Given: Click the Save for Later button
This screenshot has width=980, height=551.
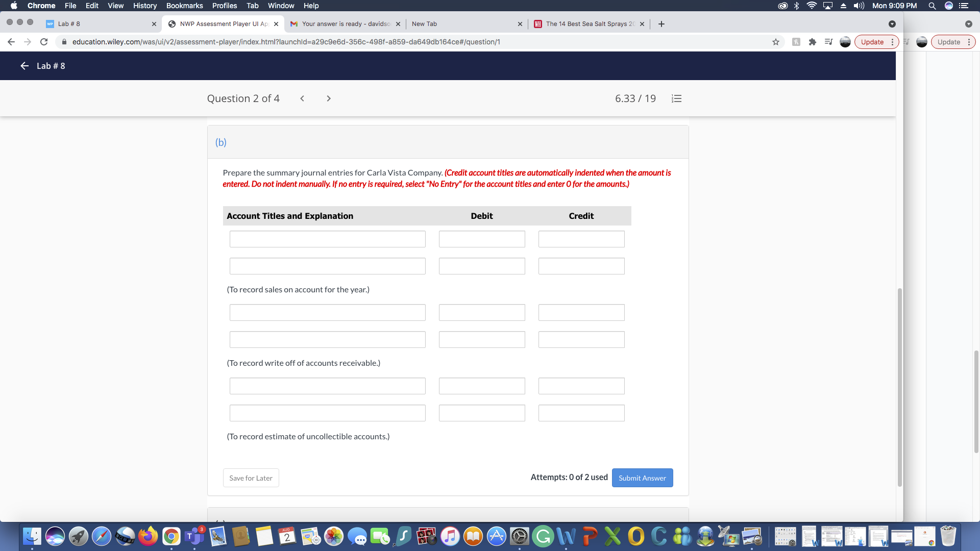Looking at the screenshot, I should click(x=251, y=478).
